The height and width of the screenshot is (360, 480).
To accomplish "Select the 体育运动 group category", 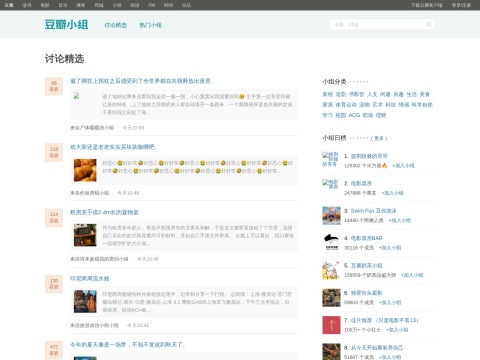I will 346,105.
